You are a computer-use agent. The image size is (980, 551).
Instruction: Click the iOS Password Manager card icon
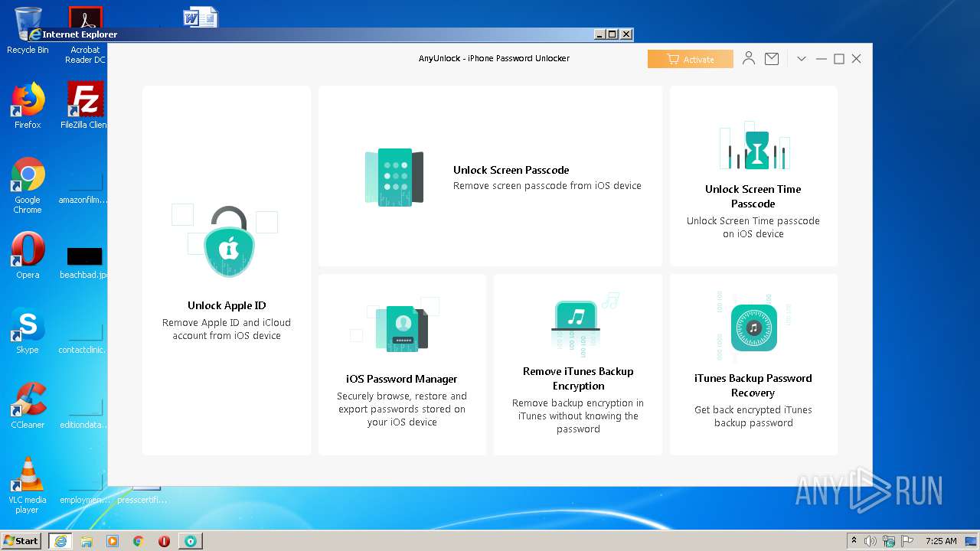pyautogui.click(x=402, y=328)
